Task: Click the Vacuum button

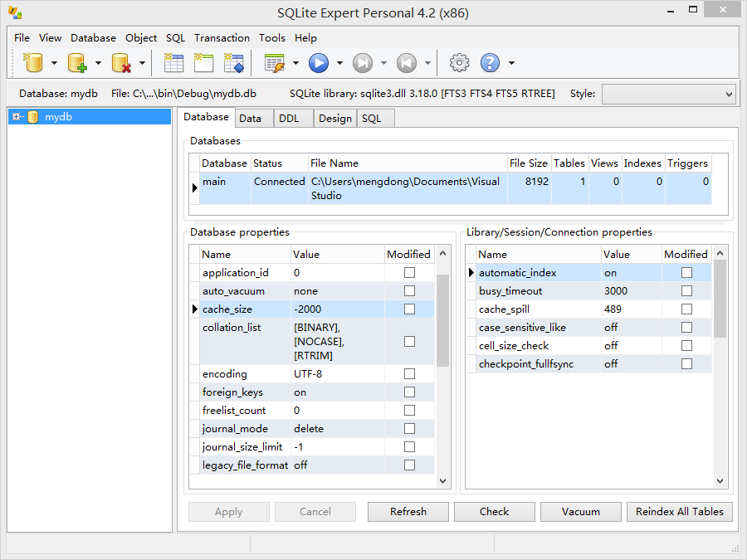Action: click(580, 512)
